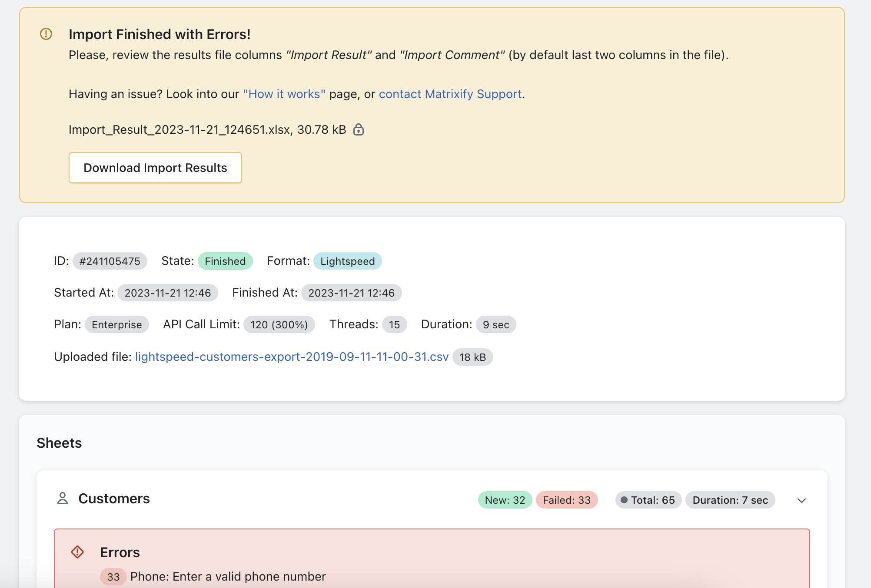Click the Total: 65 badge
Image resolution: width=871 pixels, height=588 pixels.
point(648,500)
